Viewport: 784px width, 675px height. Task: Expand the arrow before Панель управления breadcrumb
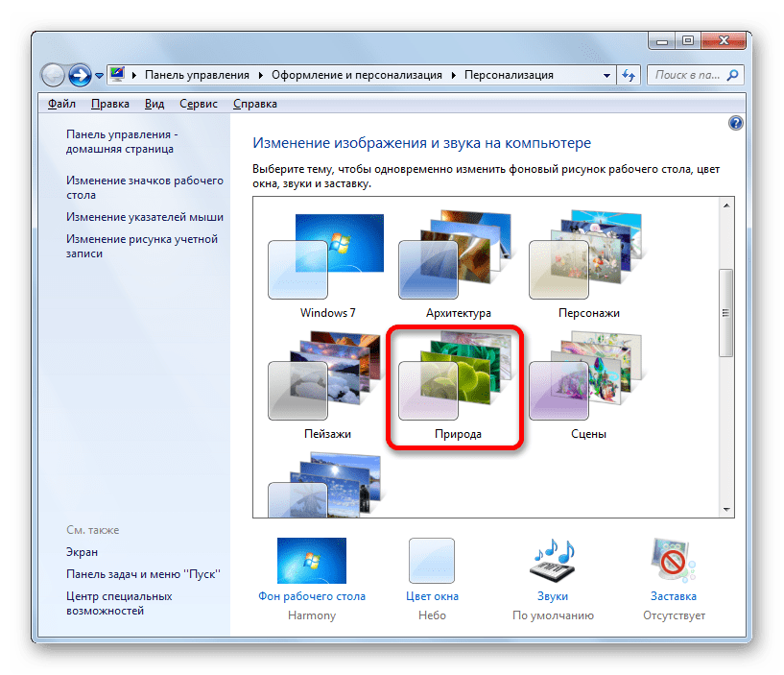[x=134, y=75]
